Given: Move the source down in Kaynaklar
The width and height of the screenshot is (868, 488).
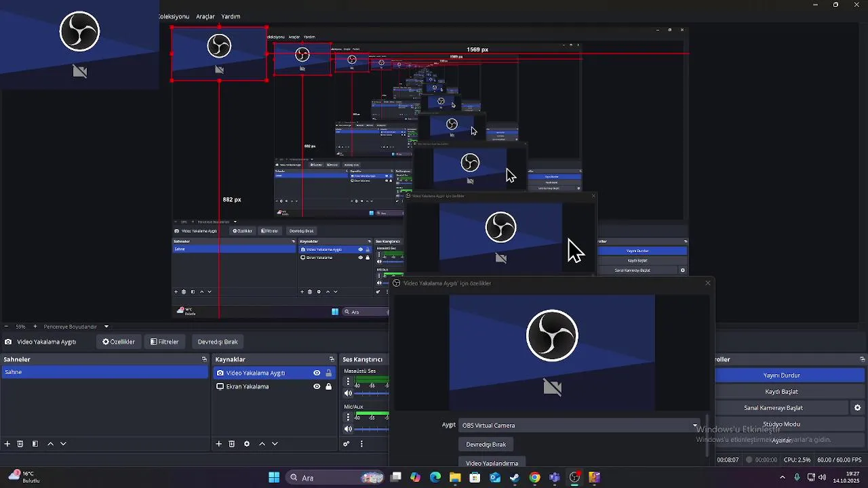Looking at the screenshot, I should click(x=275, y=444).
